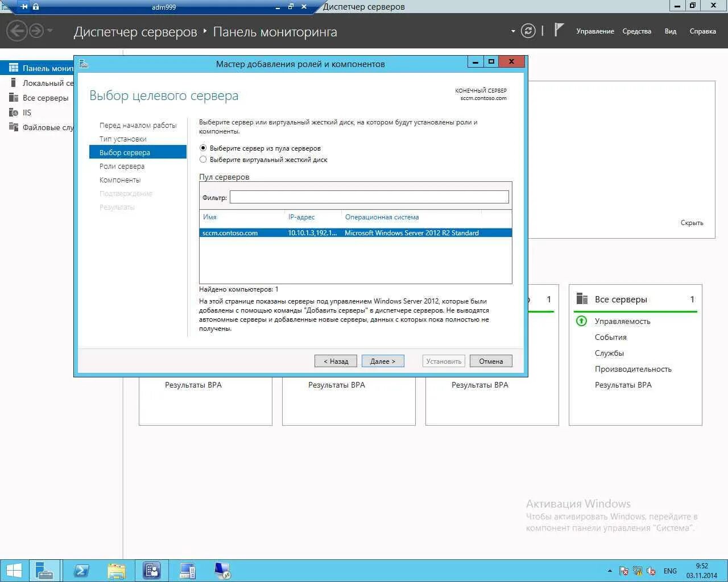Screen dimensions: 728x582
Task: Sort server pool by IP-адрес column
Action: click(x=301, y=217)
